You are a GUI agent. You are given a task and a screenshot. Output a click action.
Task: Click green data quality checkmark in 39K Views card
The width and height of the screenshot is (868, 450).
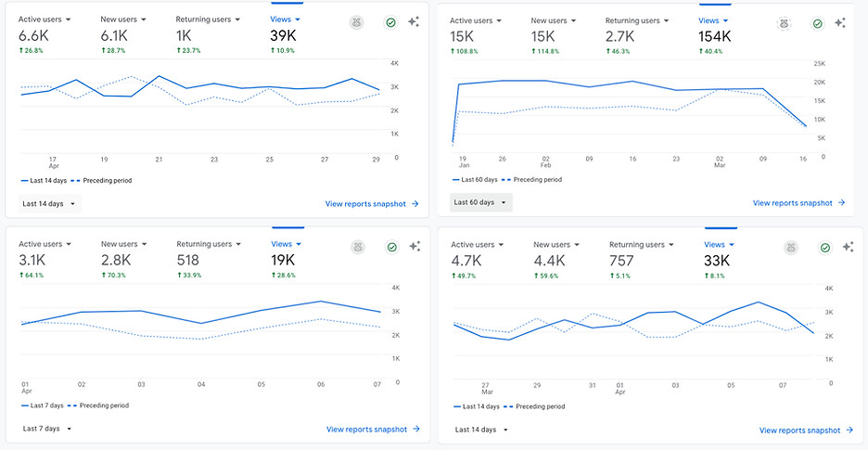[390, 22]
